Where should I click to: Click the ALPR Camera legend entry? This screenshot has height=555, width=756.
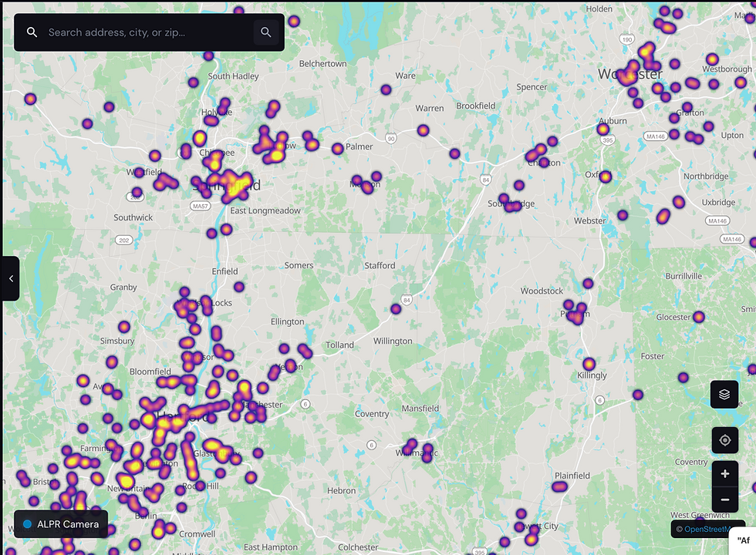(x=61, y=524)
